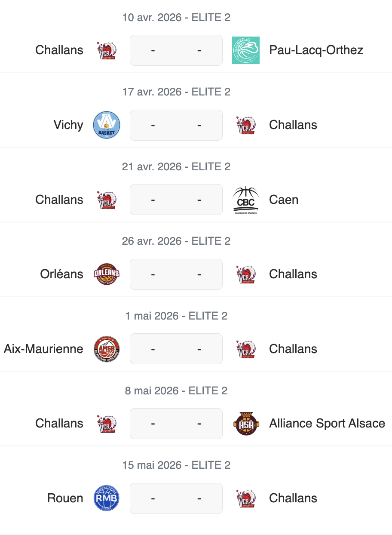Open the Orléans team name
The height and width of the screenshot is (535, 392).
(x=62, y=274)
